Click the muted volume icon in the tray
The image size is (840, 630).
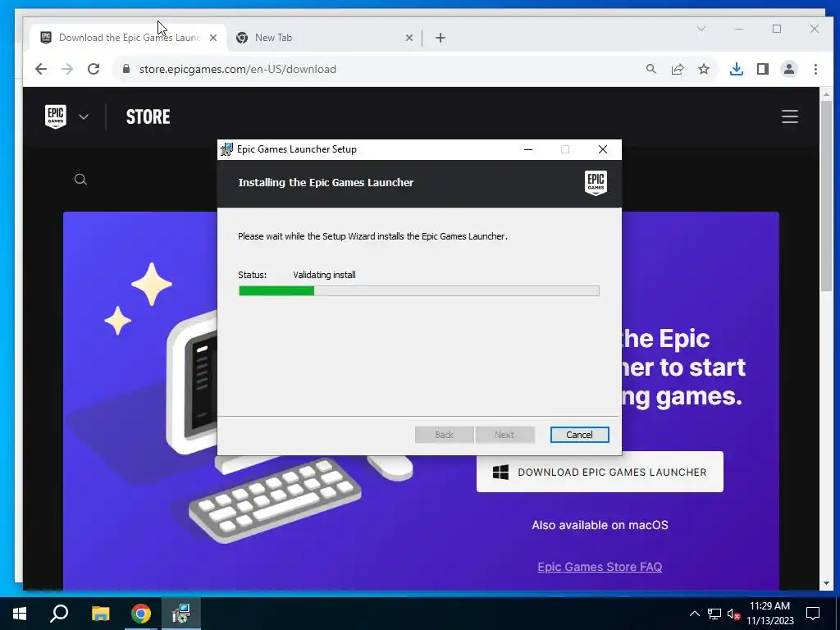[734, 614]
